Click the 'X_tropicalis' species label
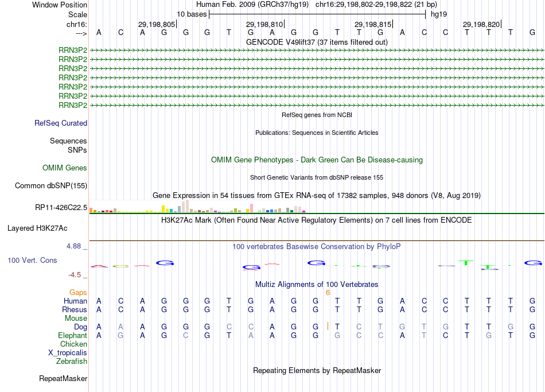The height and width of the screenshot is (392, 545). coord(68,353)
